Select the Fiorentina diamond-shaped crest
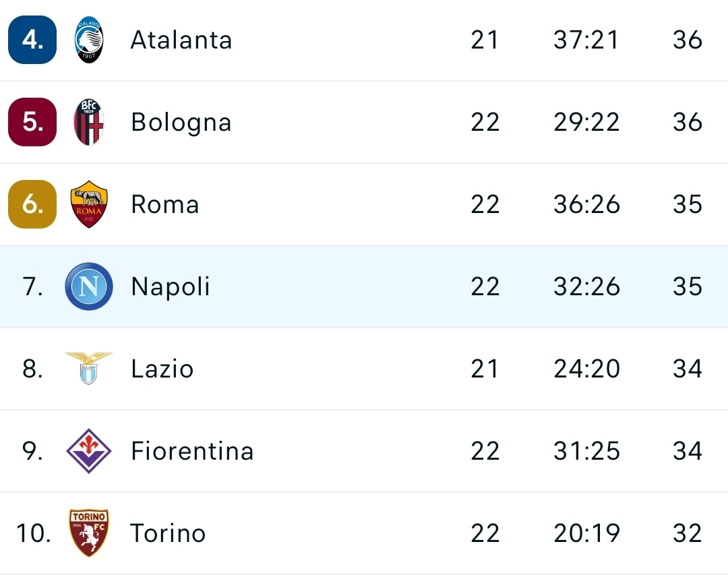The height and width of the screenshot is (577, 728). click(88, 451)
